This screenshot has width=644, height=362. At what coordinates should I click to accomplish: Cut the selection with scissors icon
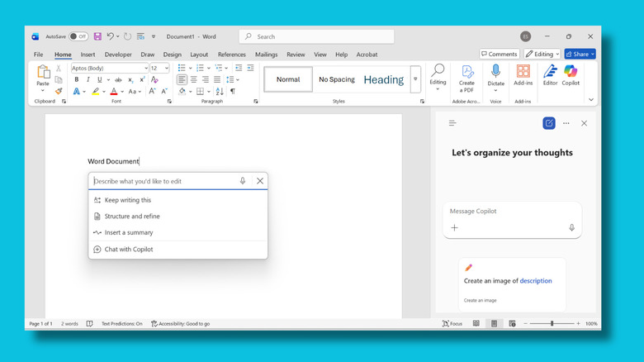coord(59,69)
